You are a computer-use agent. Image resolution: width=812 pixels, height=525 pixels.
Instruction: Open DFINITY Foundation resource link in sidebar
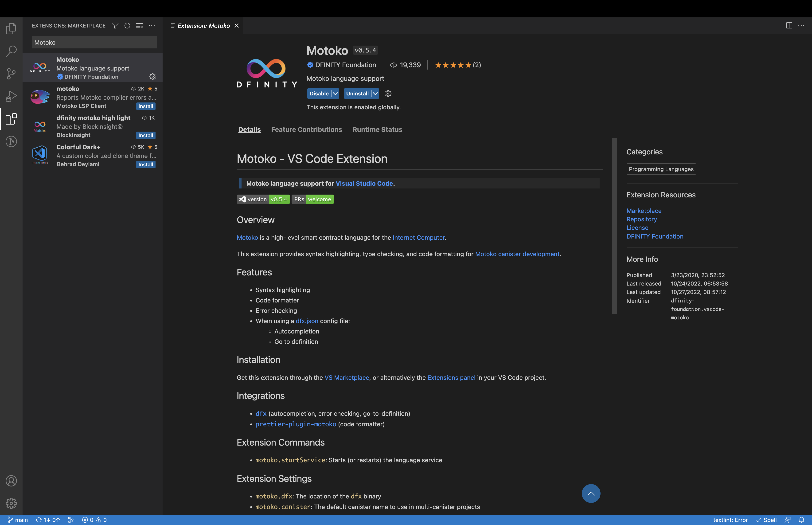655,236
